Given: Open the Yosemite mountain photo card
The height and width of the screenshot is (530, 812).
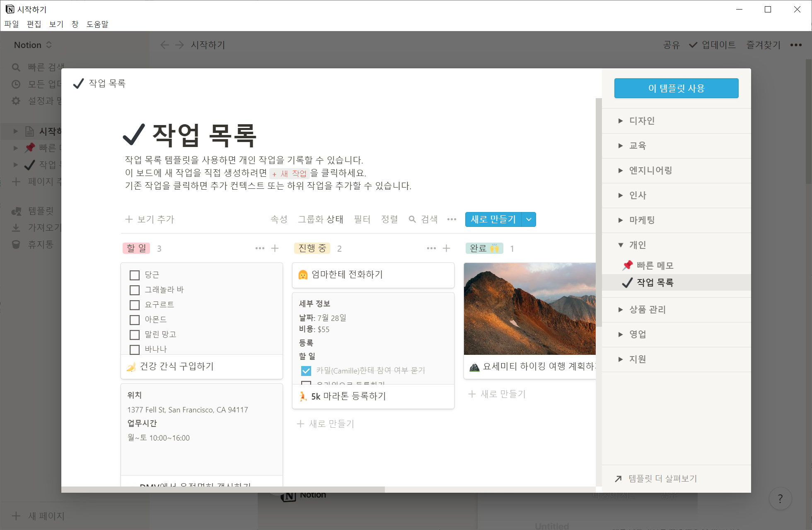Looking at the screenshot, I should tap(529, 308).
